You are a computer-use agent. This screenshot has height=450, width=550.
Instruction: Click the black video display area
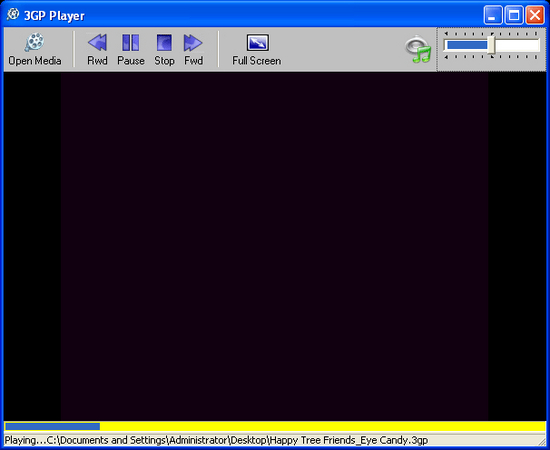[x=275, y=246]
